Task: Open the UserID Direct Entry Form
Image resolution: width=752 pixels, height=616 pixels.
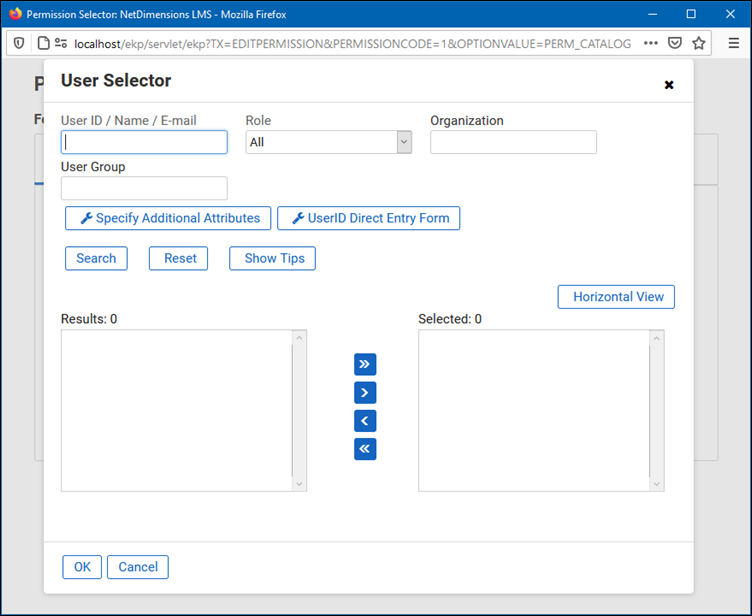Action: pos(368,218)
